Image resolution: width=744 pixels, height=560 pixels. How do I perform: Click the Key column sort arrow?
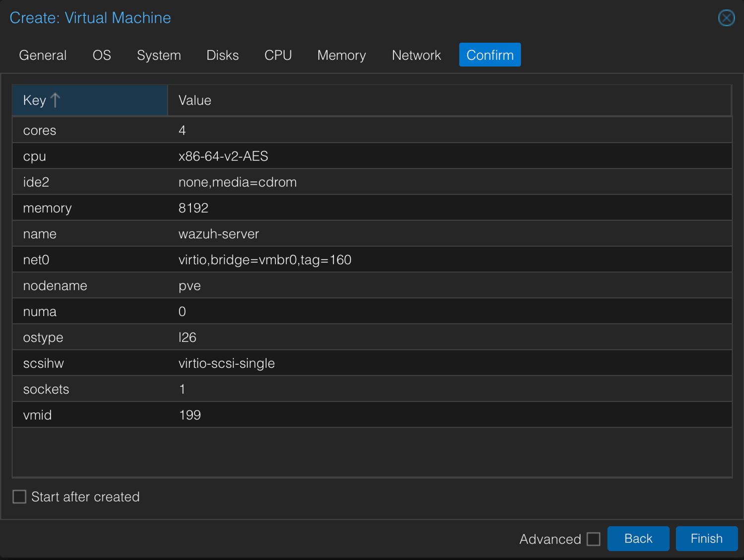(56, 101)
